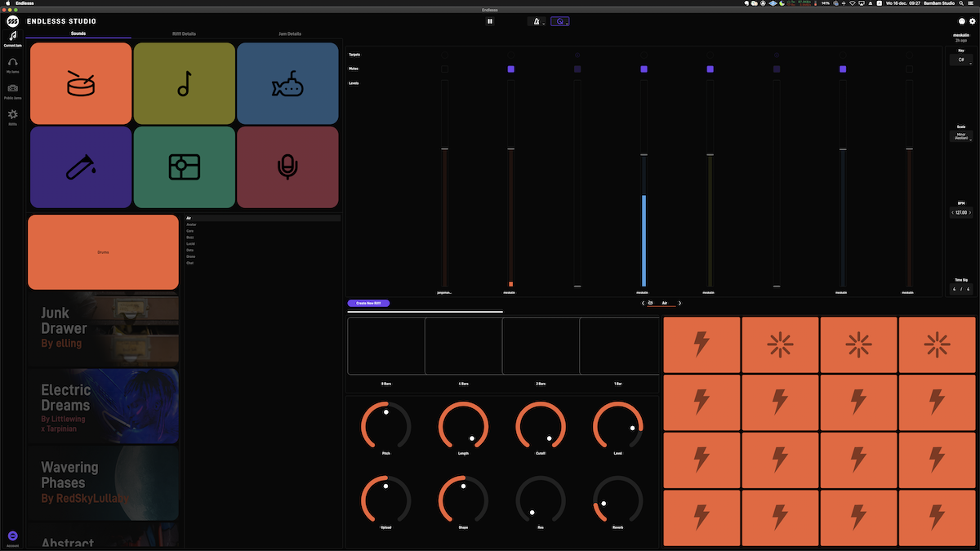Expand the metronome options dropdown arrow
Screen dimensions: 980x551
pyautogui.click(x=545, y=22)
